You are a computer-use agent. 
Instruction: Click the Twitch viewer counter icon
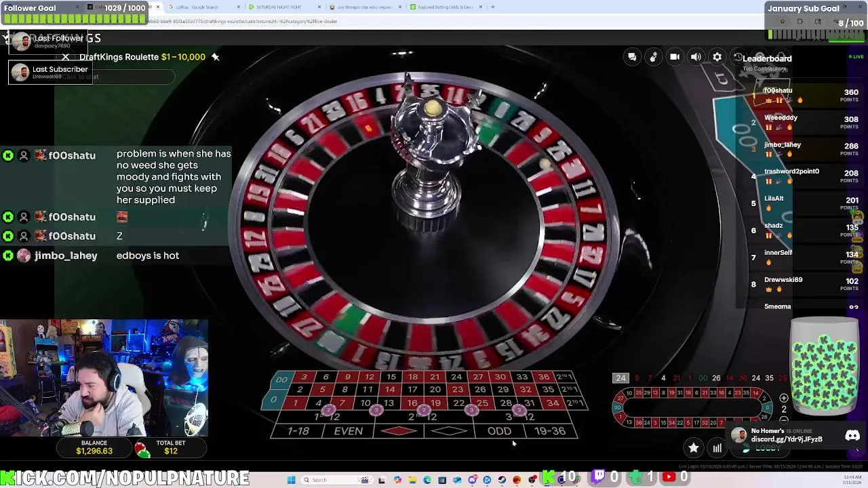[599, 477]
